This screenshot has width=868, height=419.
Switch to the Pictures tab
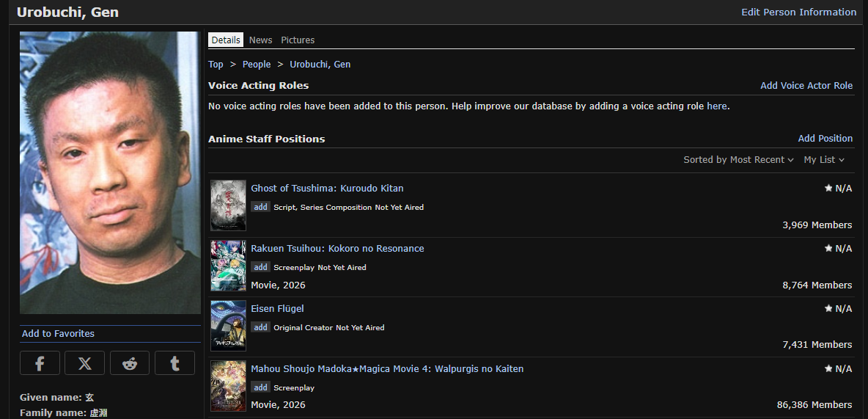298,40
